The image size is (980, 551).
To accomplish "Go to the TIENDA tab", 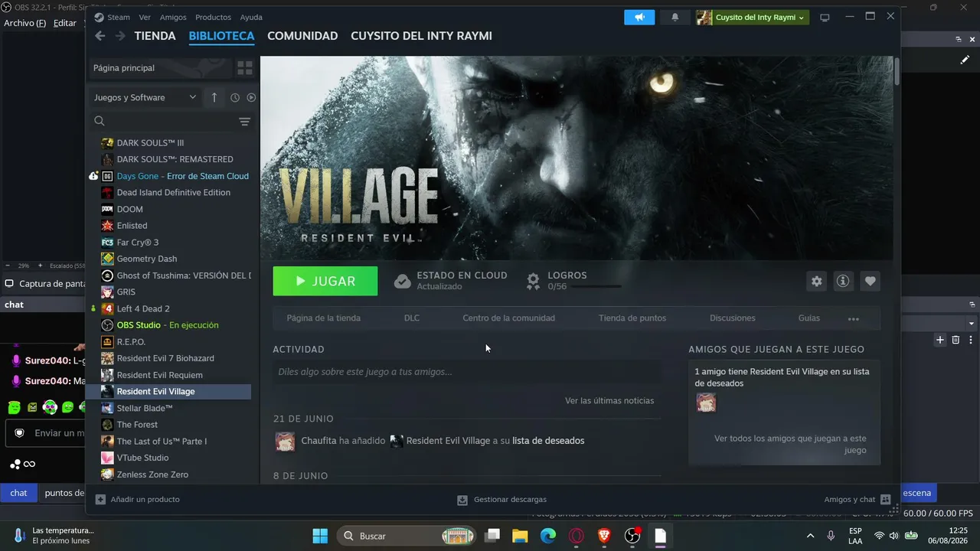I will click(155, 36).
